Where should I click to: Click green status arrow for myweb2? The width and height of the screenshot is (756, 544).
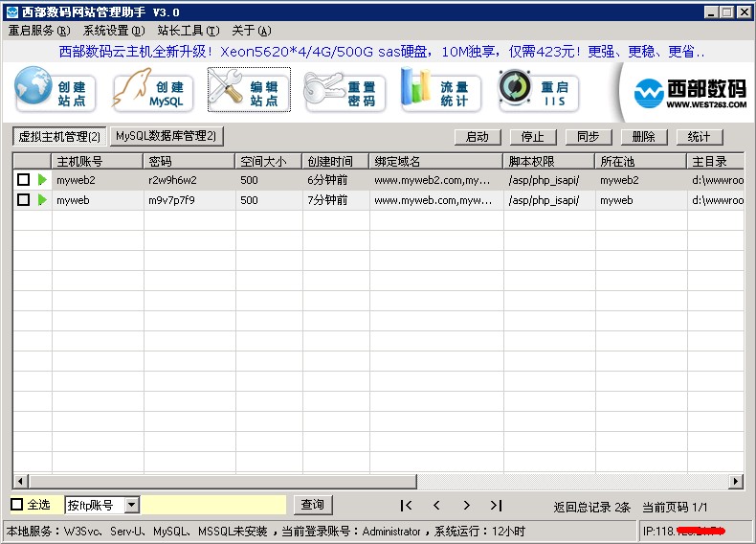42,180
